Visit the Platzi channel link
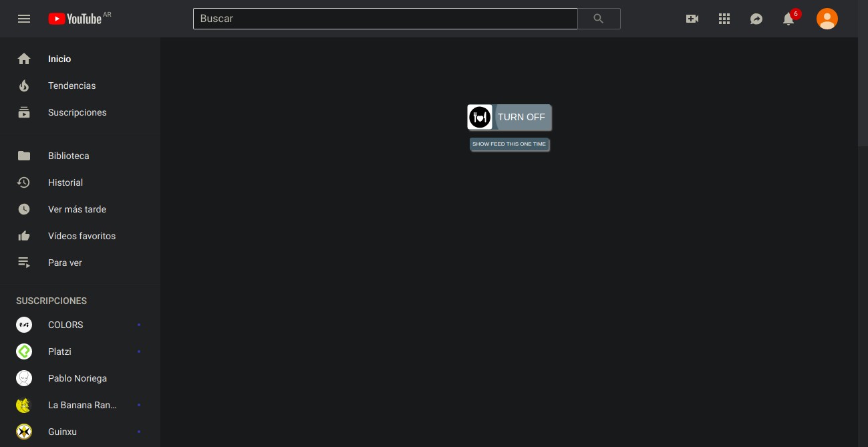 point(59,351)
